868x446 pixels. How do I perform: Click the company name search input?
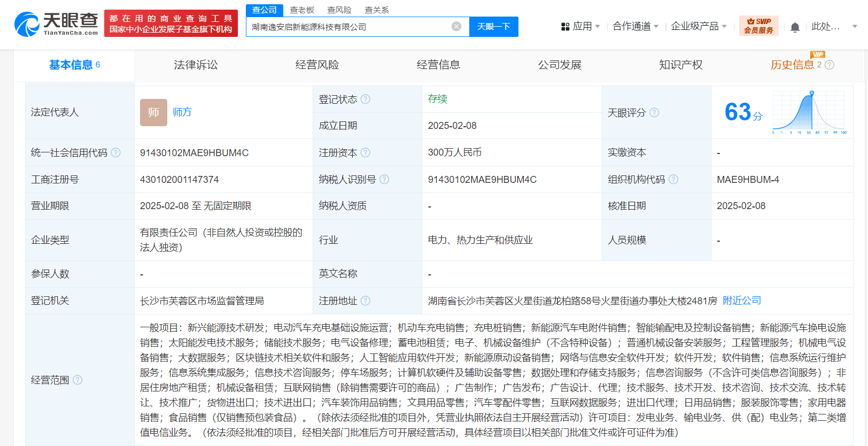coord(347,27)
